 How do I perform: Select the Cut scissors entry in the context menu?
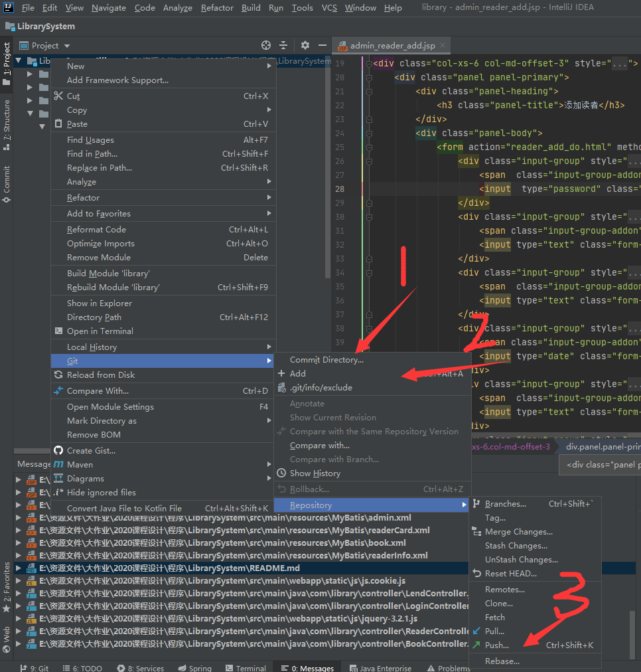pyautogui.click(x=163, y=96)
